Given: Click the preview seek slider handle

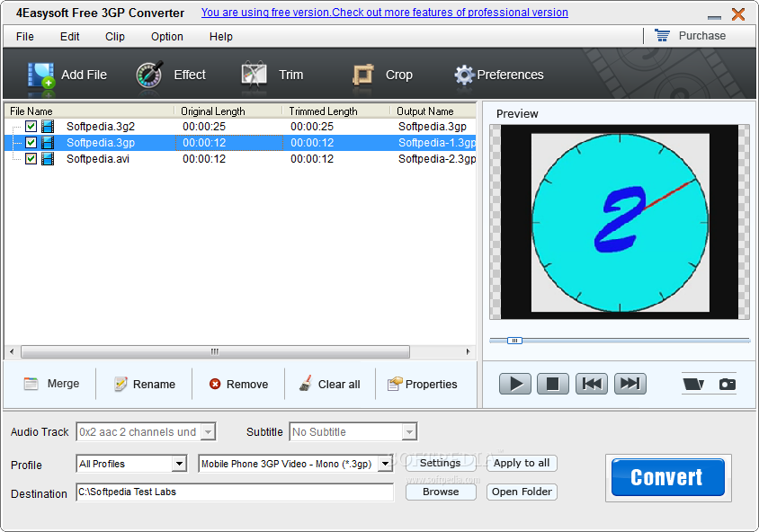Looking at the screenshot, I should point(514,341).
